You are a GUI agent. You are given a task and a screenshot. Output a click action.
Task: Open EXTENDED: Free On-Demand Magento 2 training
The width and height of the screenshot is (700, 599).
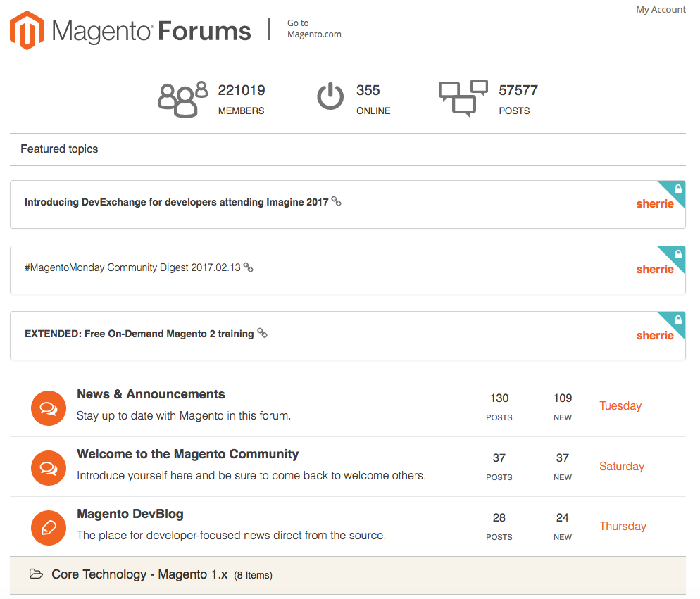(x=139, y=334)
